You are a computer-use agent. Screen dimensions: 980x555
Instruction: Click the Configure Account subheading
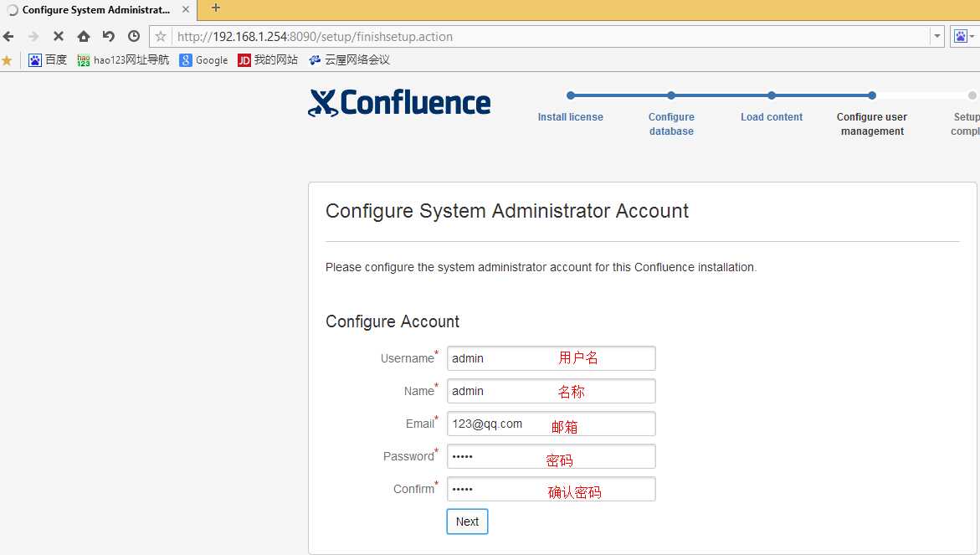click(393, 321)
